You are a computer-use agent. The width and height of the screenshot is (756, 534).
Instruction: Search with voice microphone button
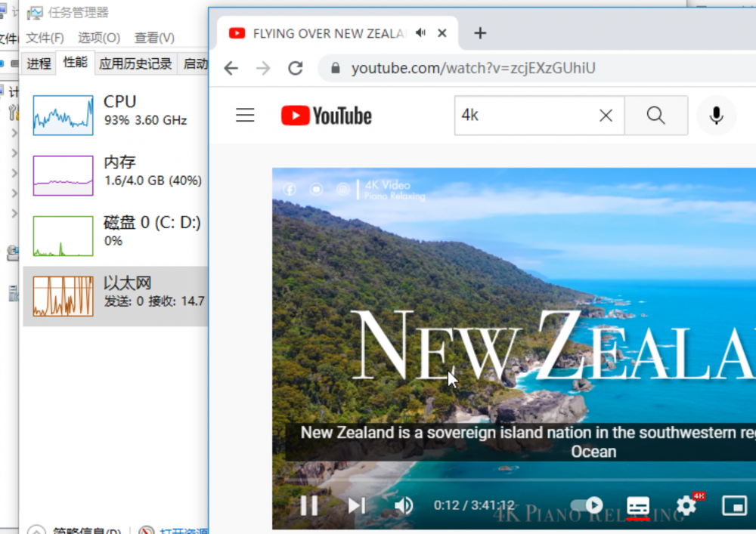[716, 115]
